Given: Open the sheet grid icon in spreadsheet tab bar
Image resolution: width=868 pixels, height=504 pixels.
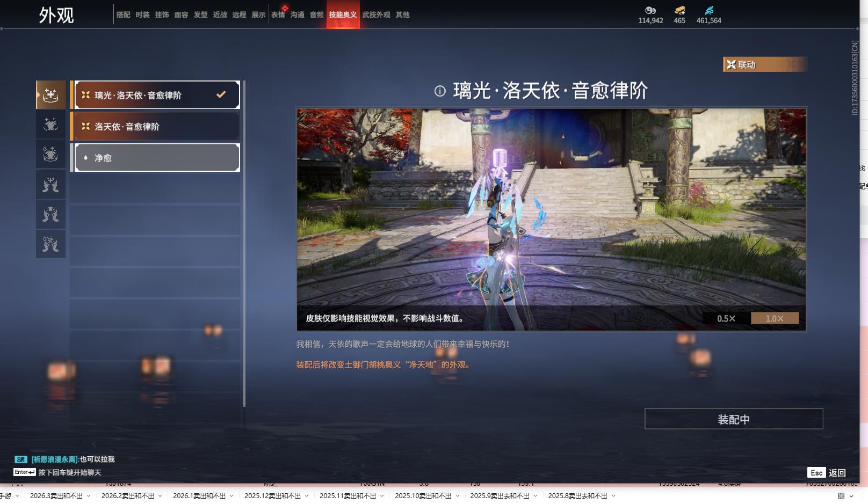Looking at the screenshot, I should click(841, 496).
